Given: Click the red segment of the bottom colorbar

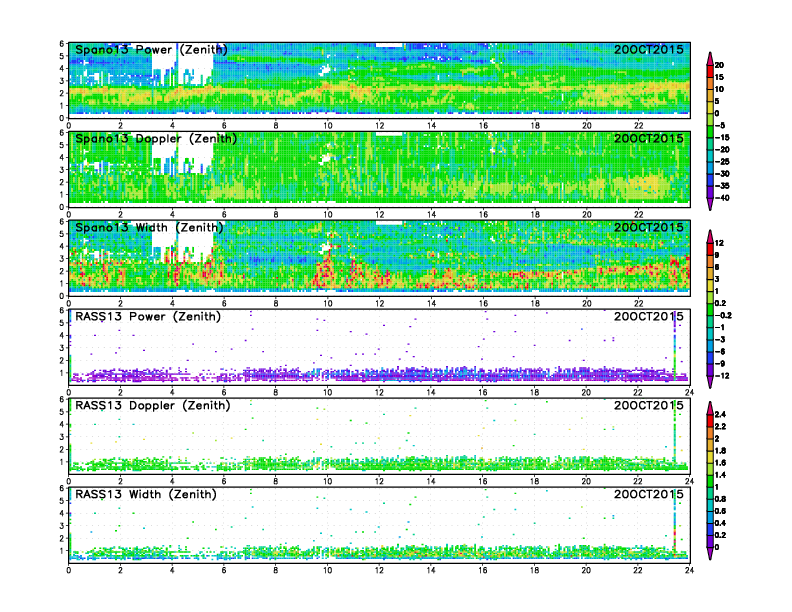Looking at the screenshot, I should (x=710, y=420).
